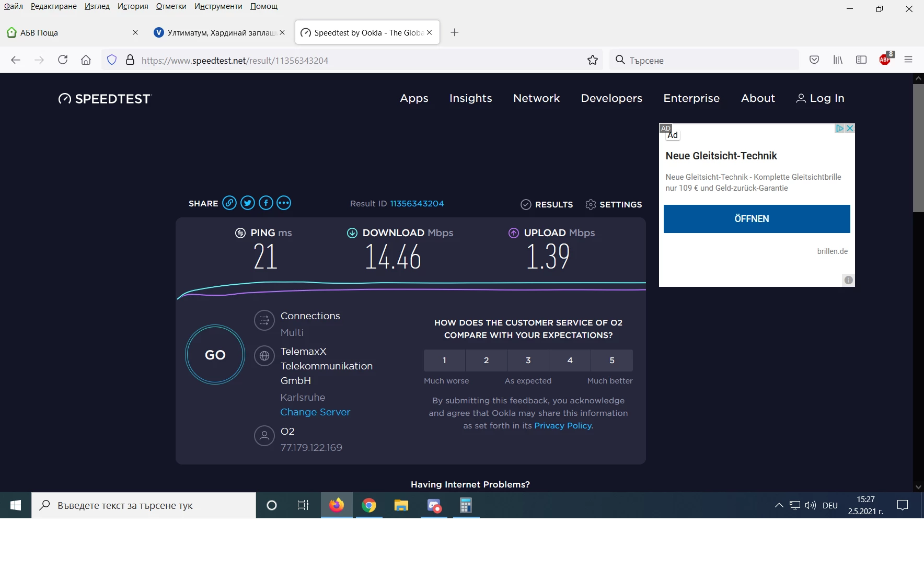
Task: Open the Firefox home page
Action: 86,60
